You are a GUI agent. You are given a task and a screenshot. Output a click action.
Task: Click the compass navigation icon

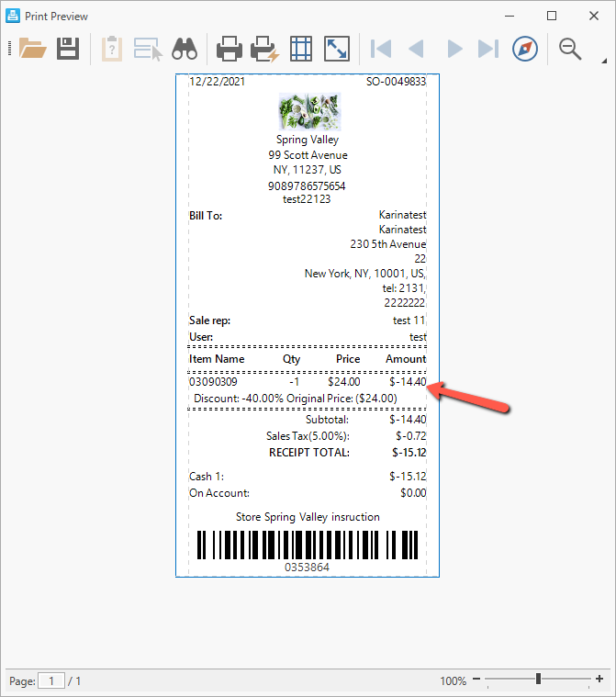tap(524, 49)
